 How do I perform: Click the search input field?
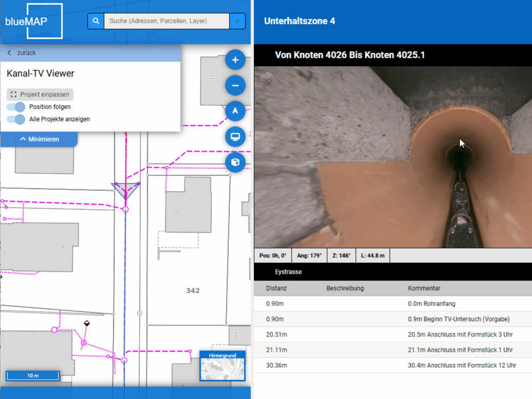(x=167, y=21)
